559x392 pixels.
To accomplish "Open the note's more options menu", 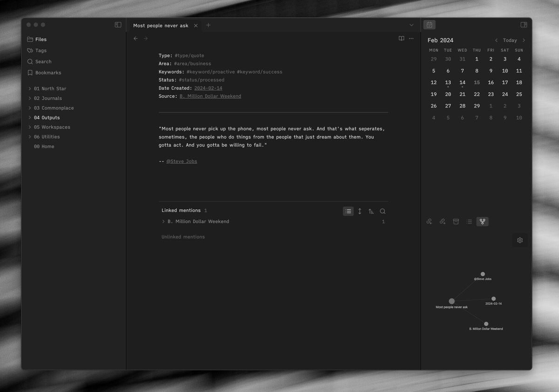I will [411, 39].
